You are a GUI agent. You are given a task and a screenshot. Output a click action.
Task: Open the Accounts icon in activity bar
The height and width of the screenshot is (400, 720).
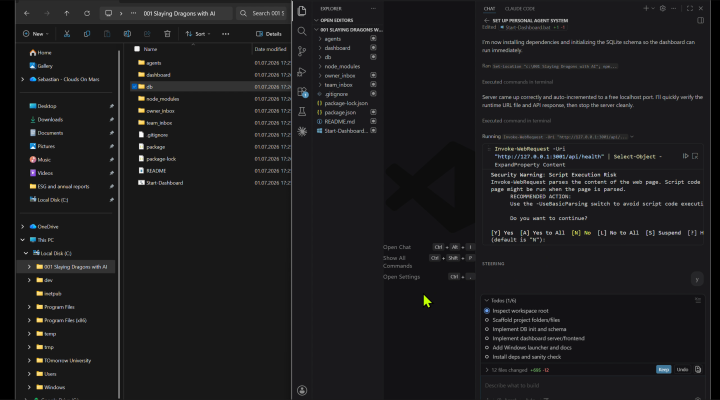(302, 390)
